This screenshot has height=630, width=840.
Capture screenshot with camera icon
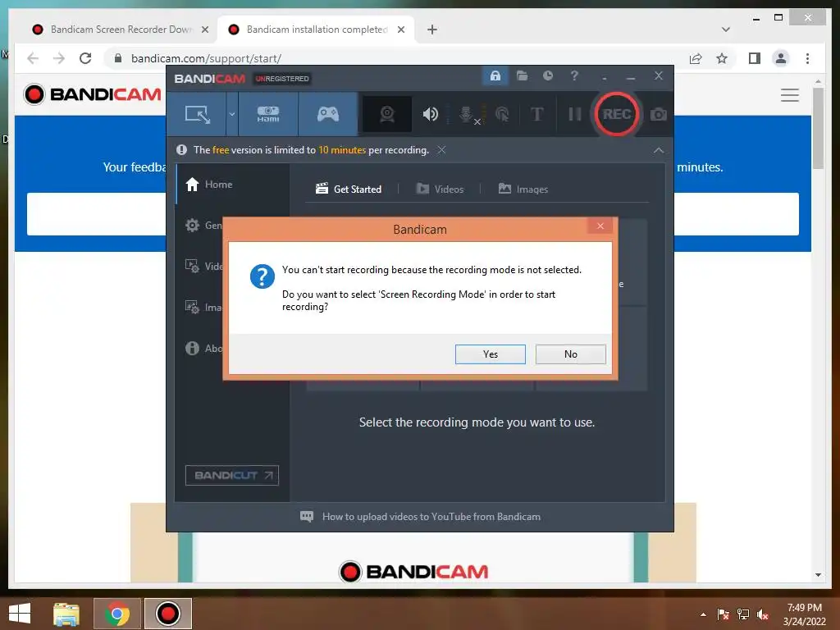pos(659,114)
